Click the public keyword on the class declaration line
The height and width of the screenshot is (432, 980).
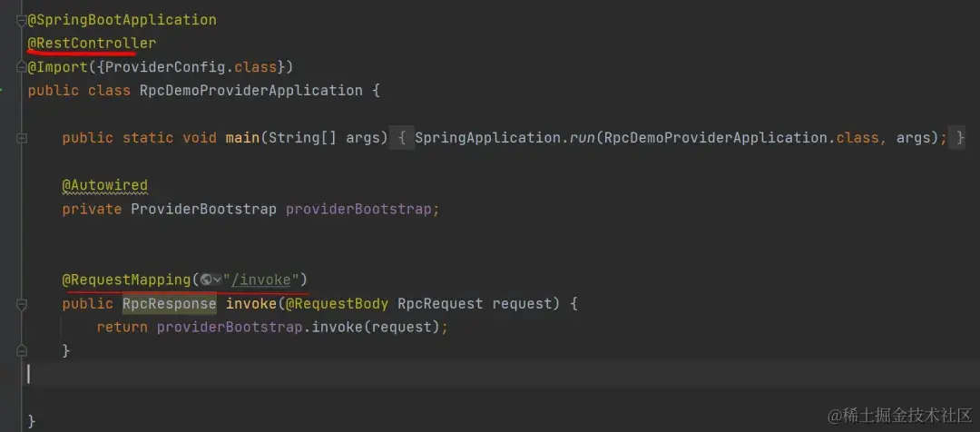click(54, 91)
